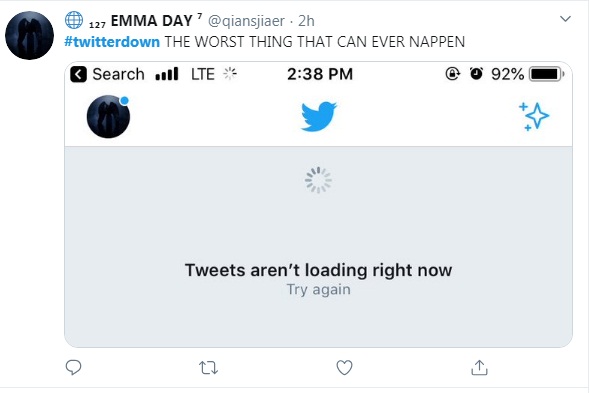Click the alarm clock status icon
This screenshot has width=590, height=393.
point(476,74)
